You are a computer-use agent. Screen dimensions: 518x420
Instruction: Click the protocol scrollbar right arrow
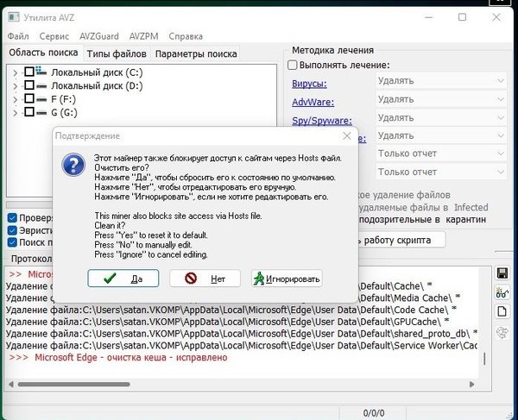[472, 385]
